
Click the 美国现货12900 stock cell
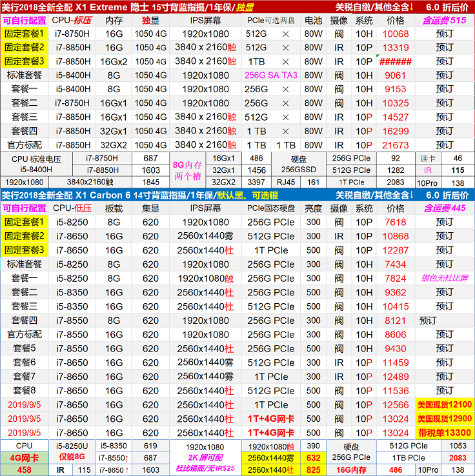coord(445,419)
